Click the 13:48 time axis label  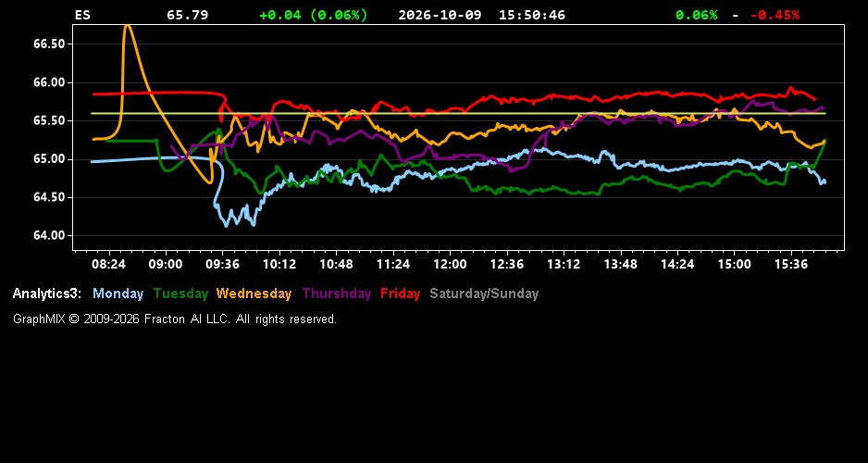click(621, 264)
